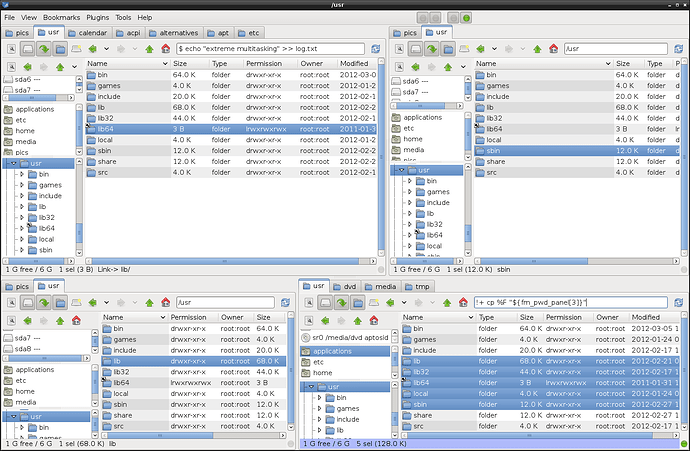Click left-toolbar toggle icon in top-left panel
The image size is (690, 451).
tap(11, 49)
